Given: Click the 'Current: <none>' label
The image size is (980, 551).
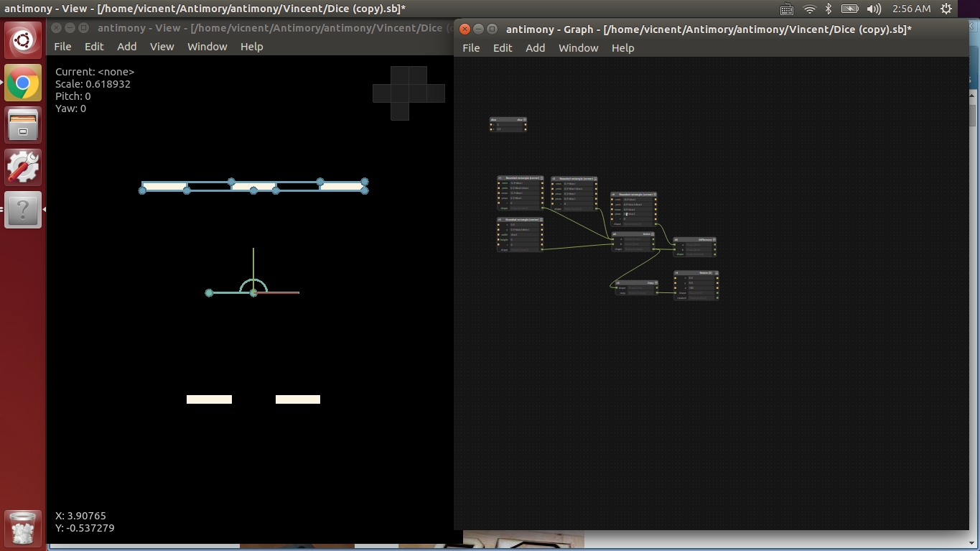Looking at the screenshot, I should 95,72.
